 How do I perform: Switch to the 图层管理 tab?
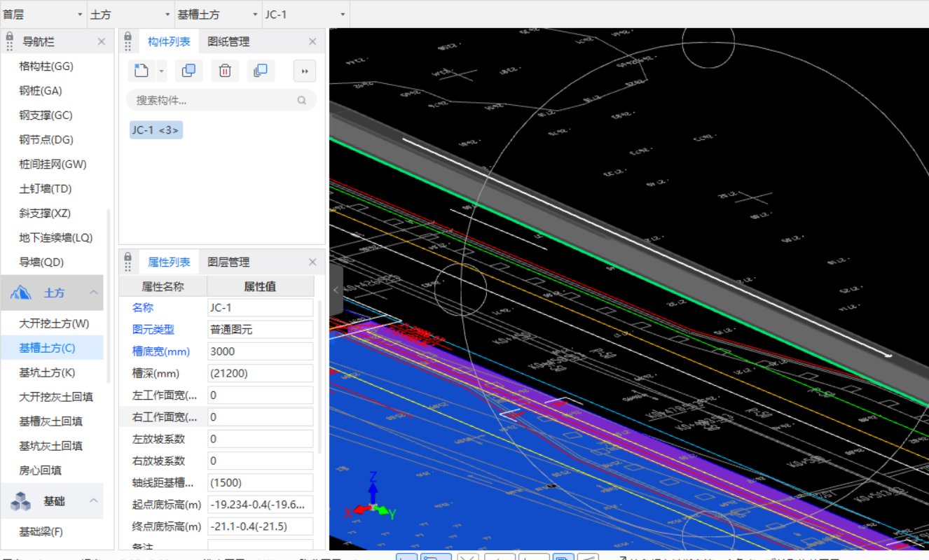tap(228, 262)
